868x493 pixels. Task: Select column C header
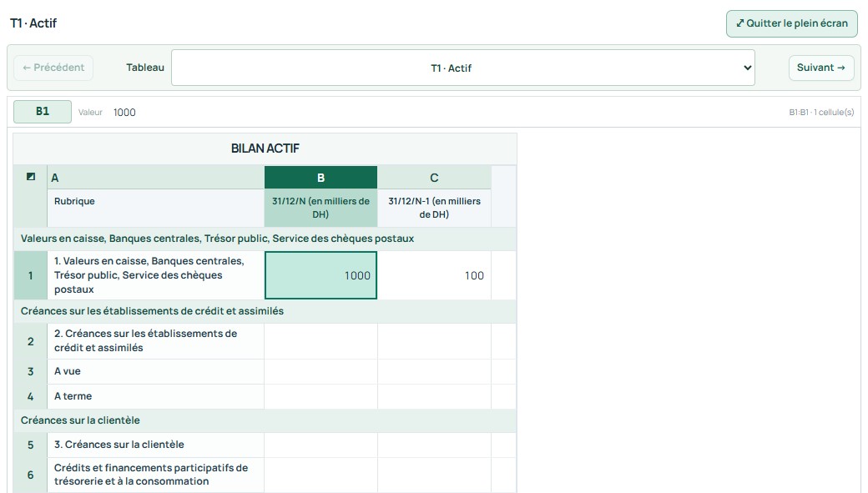pyautogui.click(x=434, y=178)
